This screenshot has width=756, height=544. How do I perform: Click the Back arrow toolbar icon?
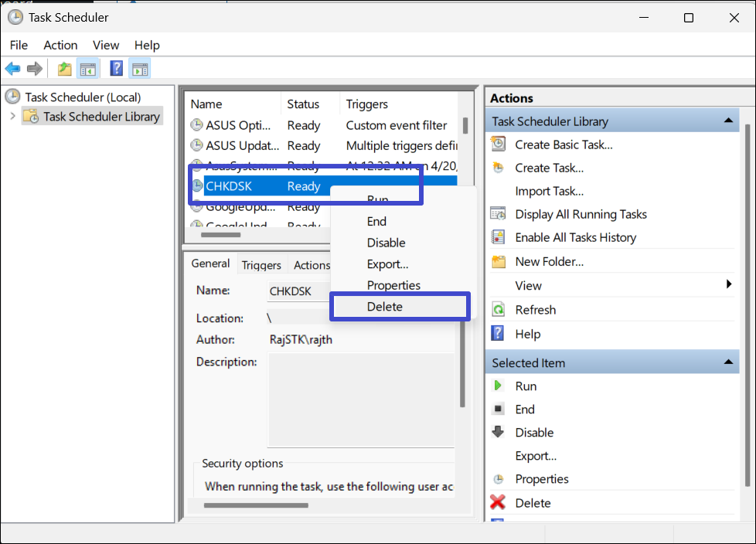pyautogui.click(x=12, y=70)
